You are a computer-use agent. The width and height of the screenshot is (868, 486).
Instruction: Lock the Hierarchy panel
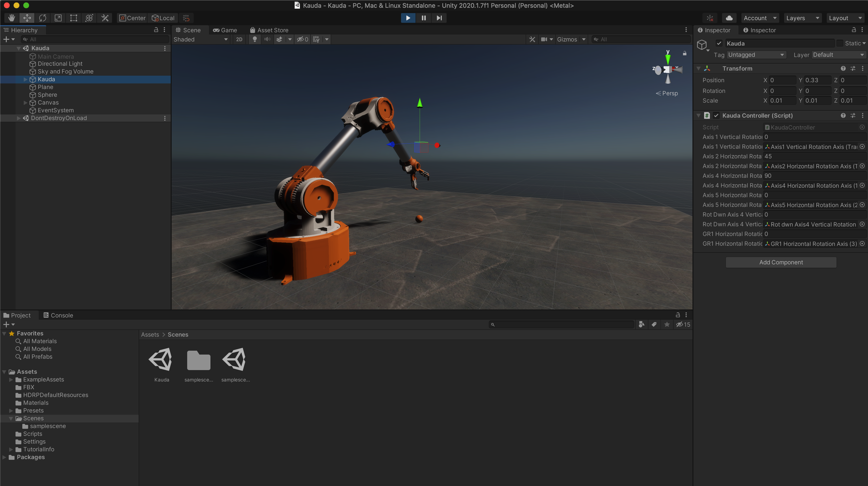pos(156,30)
